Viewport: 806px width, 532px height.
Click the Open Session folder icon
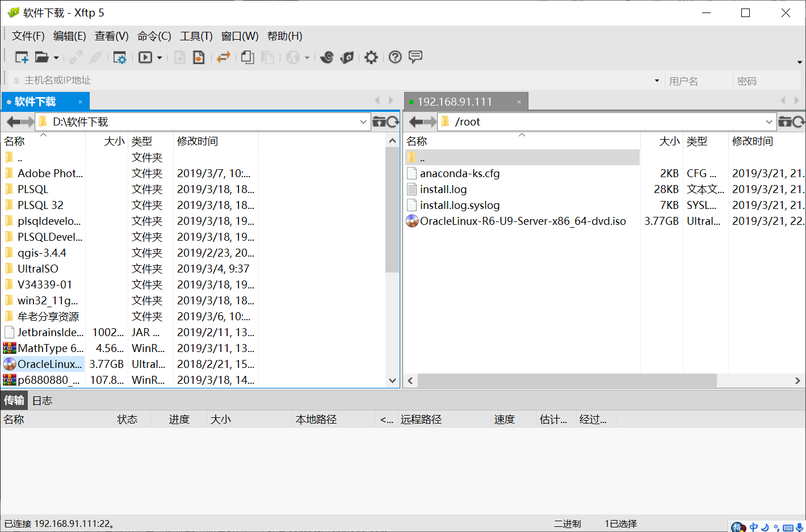41,57
